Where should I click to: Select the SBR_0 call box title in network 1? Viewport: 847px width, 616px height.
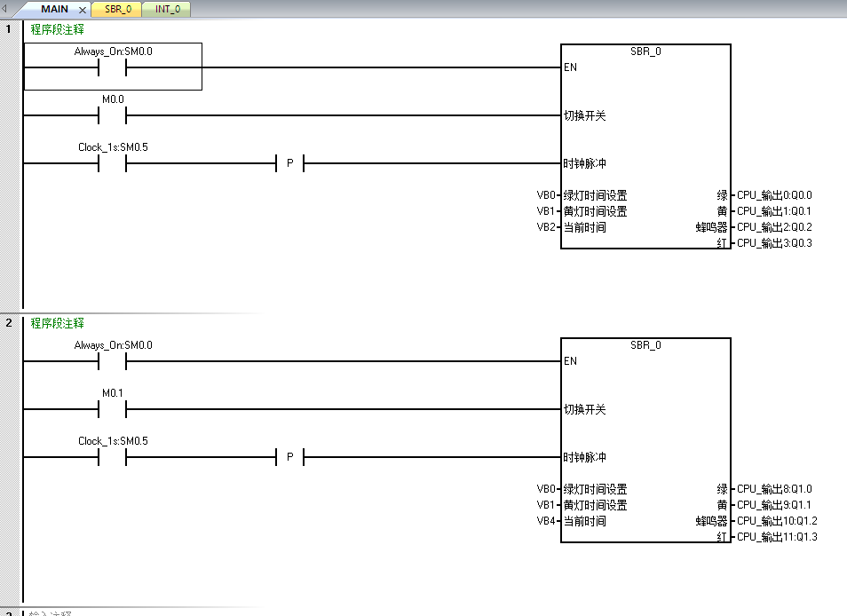(x=645, y=51)
